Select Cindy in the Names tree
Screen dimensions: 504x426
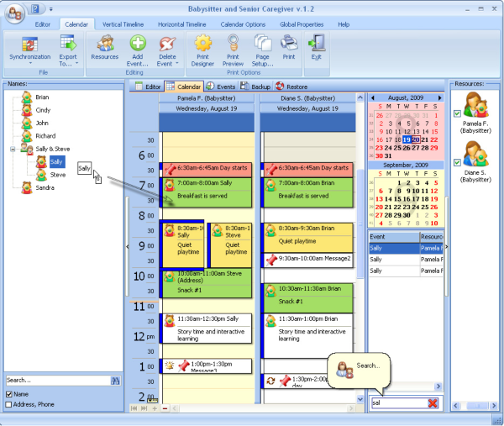click(43, 110)
